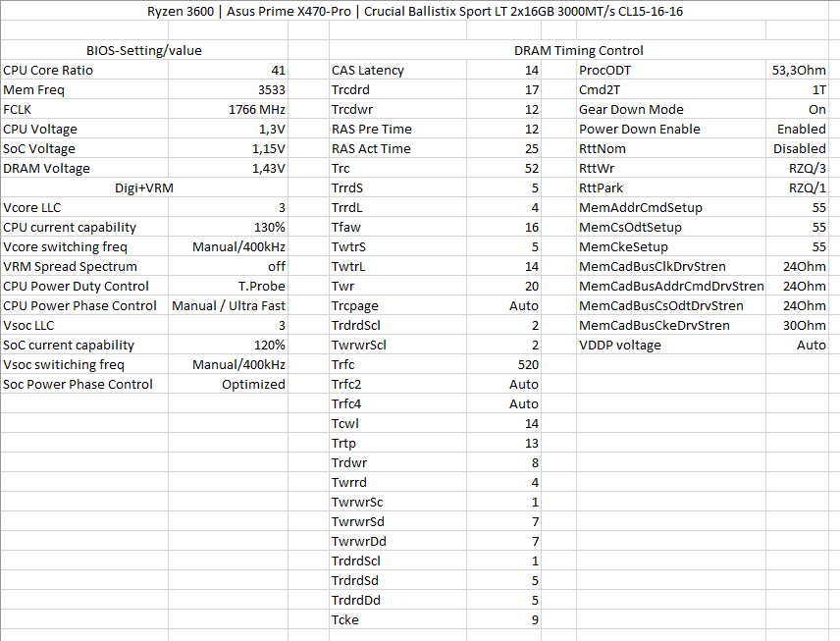Select the Trfc4 value 'Auto'
Screen dimensions: 840x641
(503, 403)
